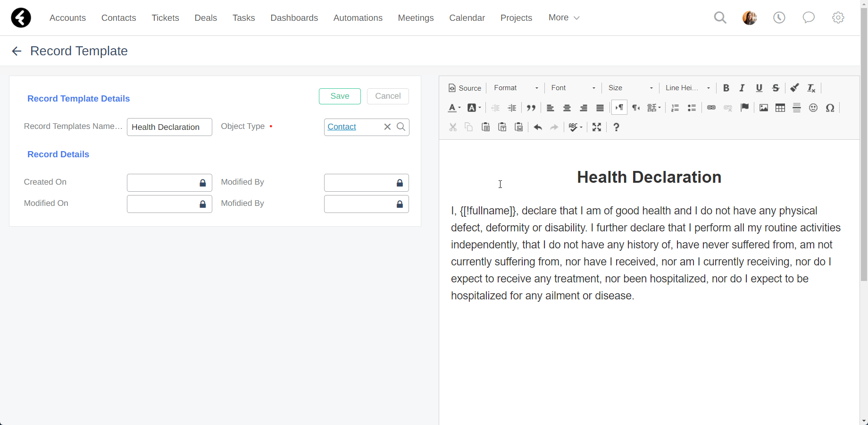868x425 pixels.
Task: Open the global search
Action: click(x=720, y=17)
